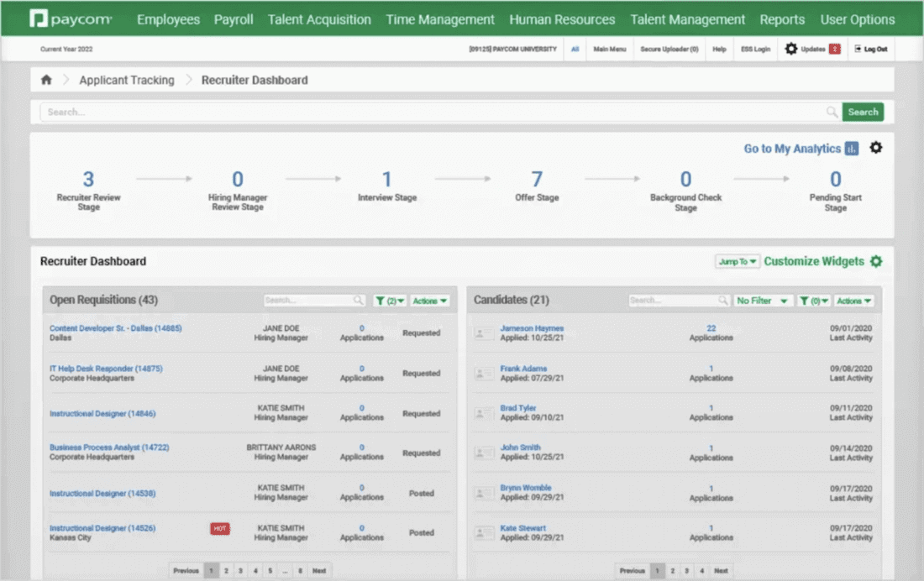Image resolution: width=924 pixels, height=581 pixels.
Task: Open the Background Check Stage count
Action: (685, 179)
